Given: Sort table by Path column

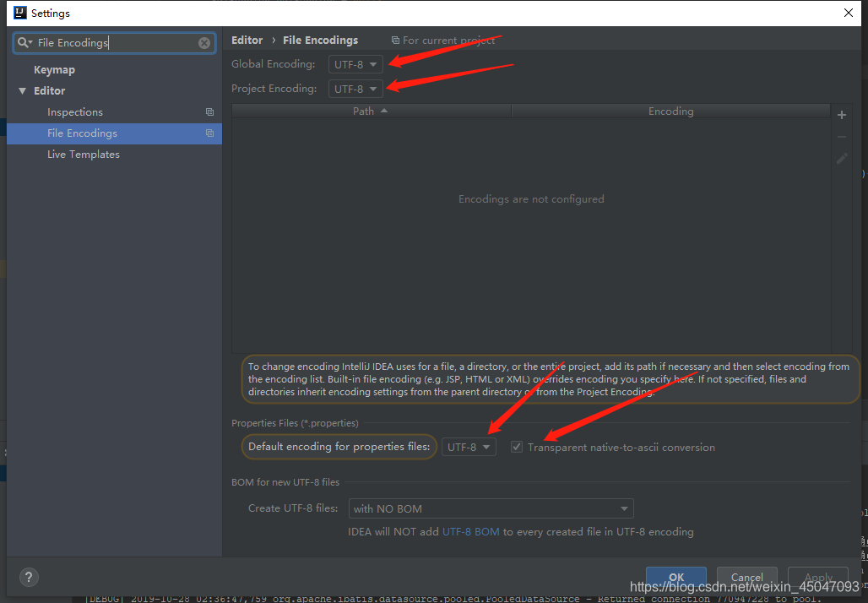Looking at the screenshot, I should coord(371,111).
